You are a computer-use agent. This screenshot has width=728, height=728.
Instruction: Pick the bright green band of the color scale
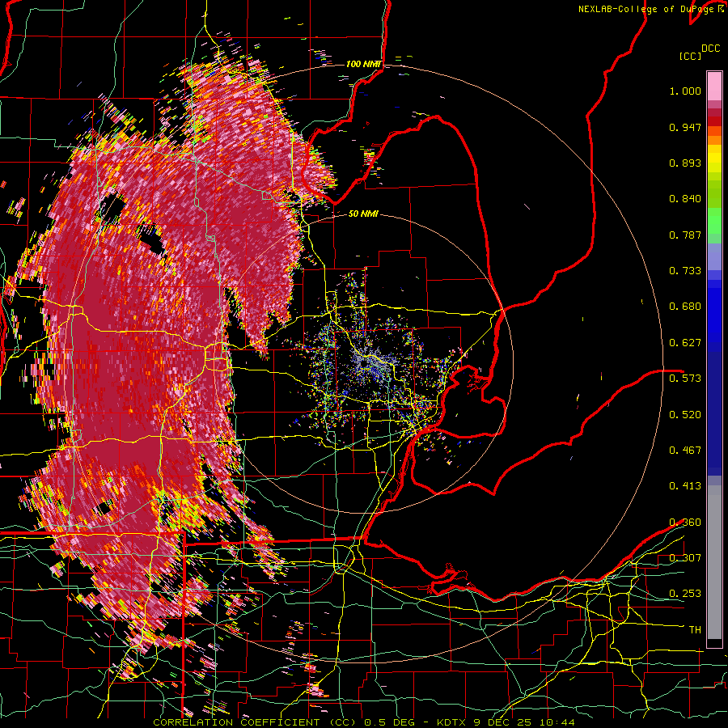pos(714,221)
